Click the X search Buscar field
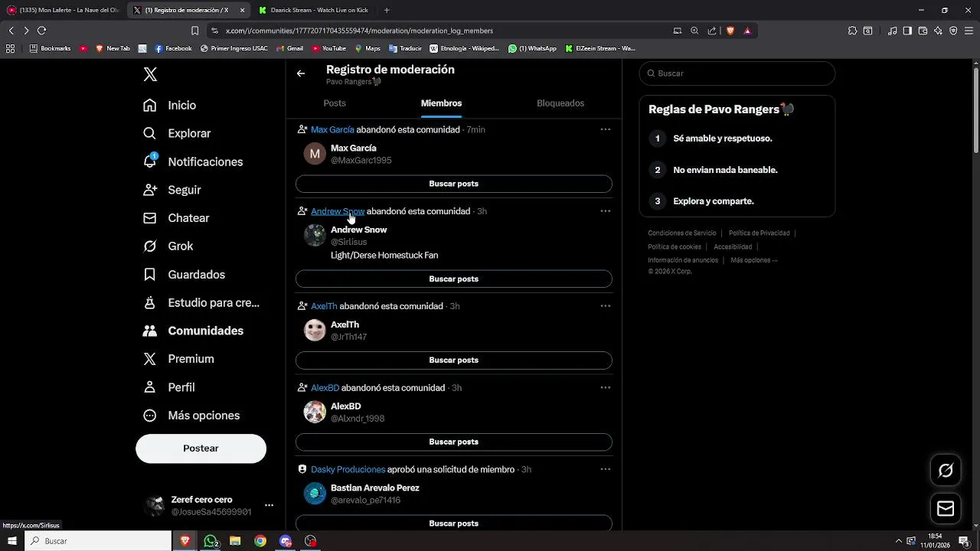 point(737,73)
